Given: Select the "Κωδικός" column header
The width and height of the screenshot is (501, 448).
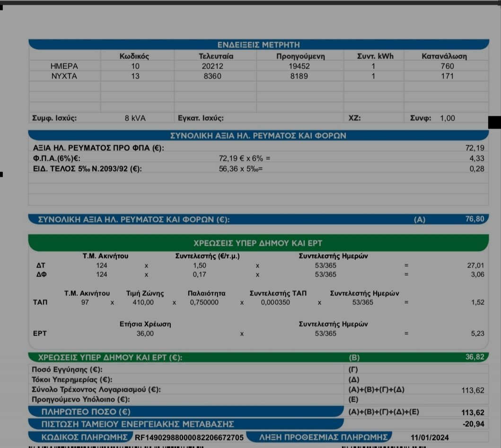Looking at the screenshot, I should click(x=134, y=56).
